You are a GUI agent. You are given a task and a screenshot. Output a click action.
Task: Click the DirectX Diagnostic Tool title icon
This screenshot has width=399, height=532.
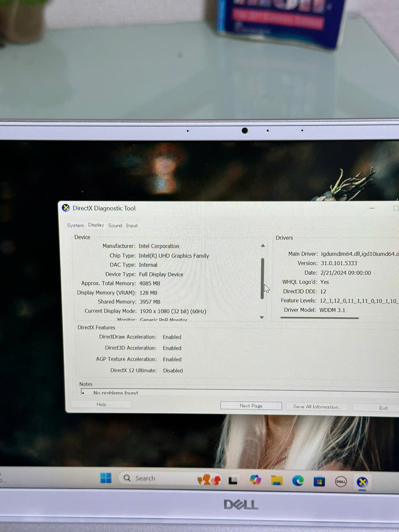pyautogui.click(x=66, y=208)
